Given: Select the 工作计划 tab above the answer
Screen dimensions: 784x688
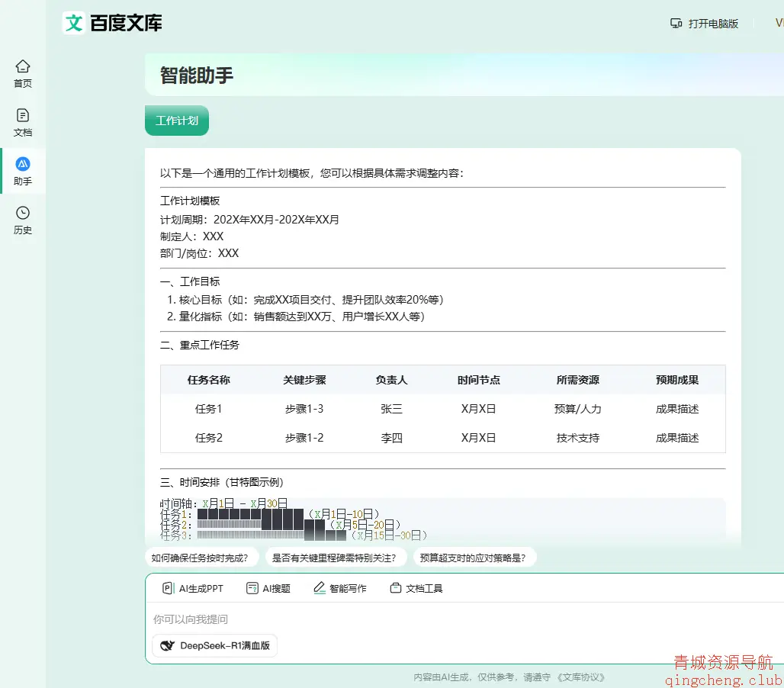Looking at the screenshot, I should pos(176,120).
